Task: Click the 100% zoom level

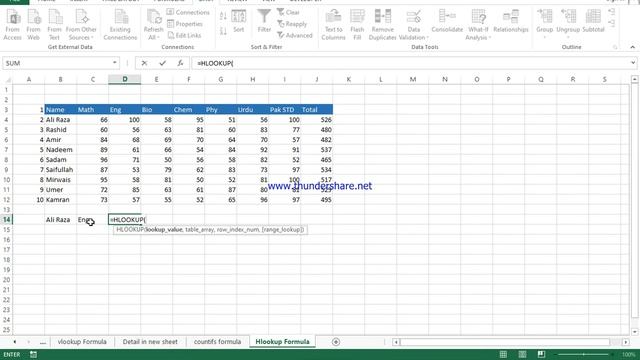Action: pos(629,354)
